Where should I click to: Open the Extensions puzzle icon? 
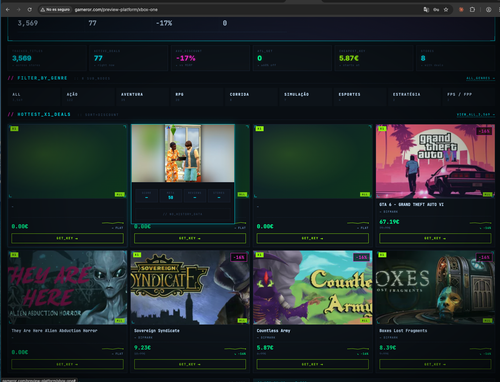click(x=472, y=10)
